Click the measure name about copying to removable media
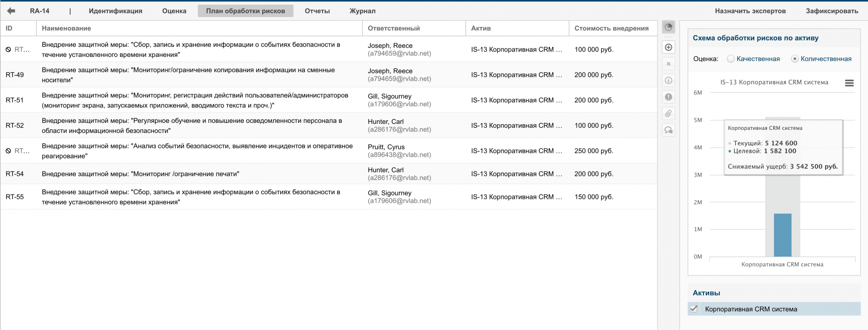This screenshot has width=868, height=330. (188, 75)
